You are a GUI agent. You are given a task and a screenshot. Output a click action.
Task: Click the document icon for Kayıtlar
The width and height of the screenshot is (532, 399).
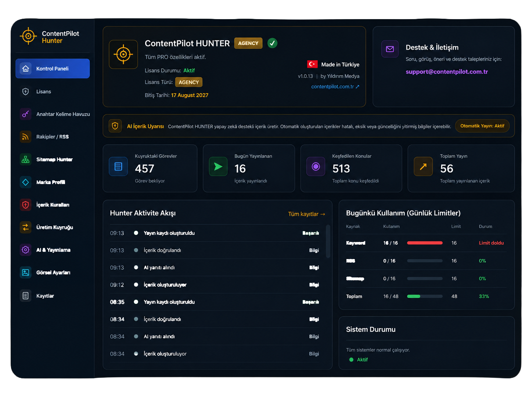pos(26,296)
